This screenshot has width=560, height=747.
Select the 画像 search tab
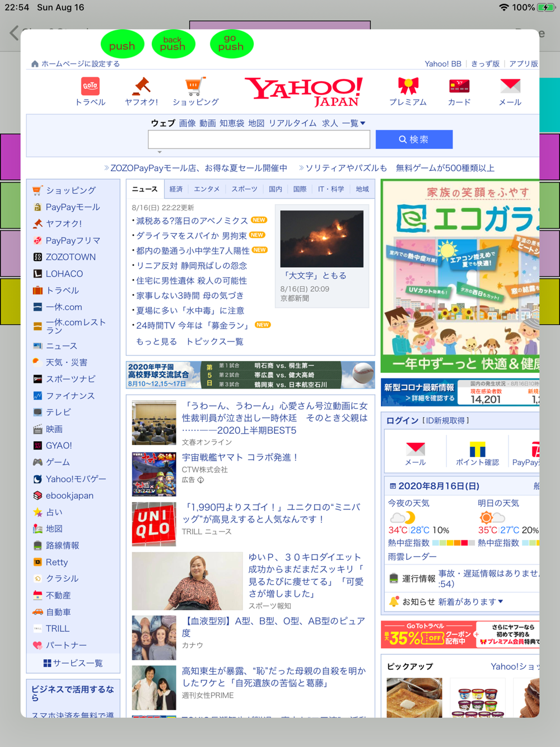coord(187,123)
